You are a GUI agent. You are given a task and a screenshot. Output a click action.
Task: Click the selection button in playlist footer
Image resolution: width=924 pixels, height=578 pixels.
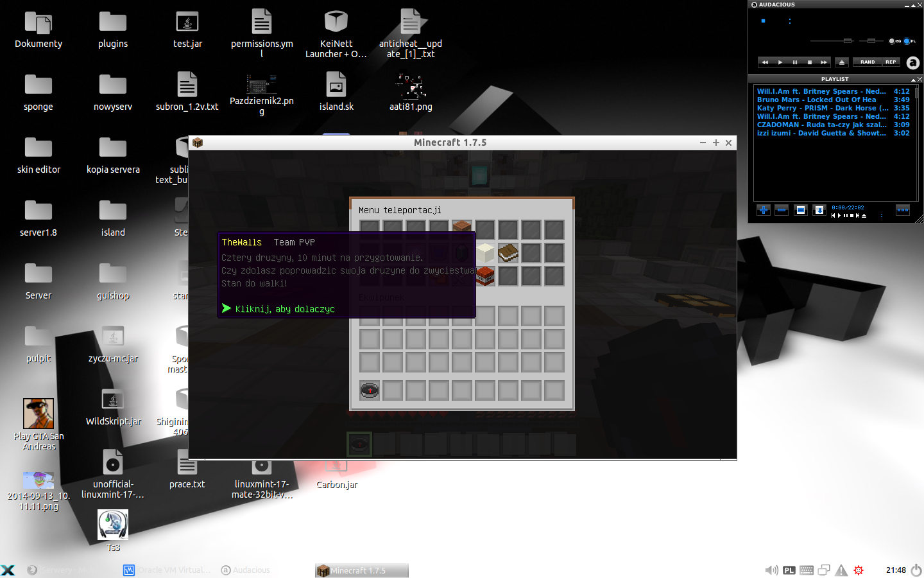pos(800,210)
